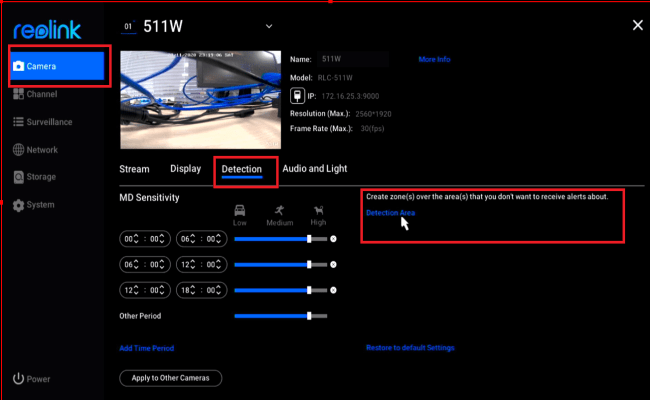The height and width of the screenshot is (400, 650).
Task: Expand the 511W camera selector dropdown
Action: click(269, 27)
